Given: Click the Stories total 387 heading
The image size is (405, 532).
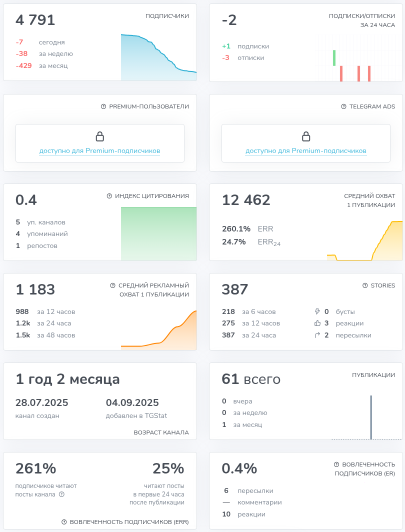Looking at the screenshot, I should tap(235, 289).
